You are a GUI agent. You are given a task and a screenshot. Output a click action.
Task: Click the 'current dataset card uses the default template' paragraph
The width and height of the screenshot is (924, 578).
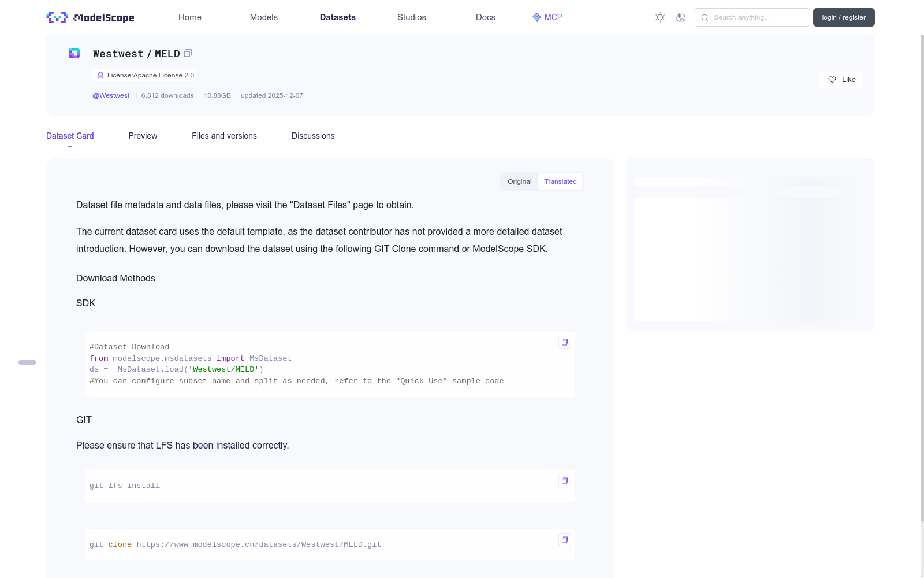pyautogui.click(x=319, y=240)
